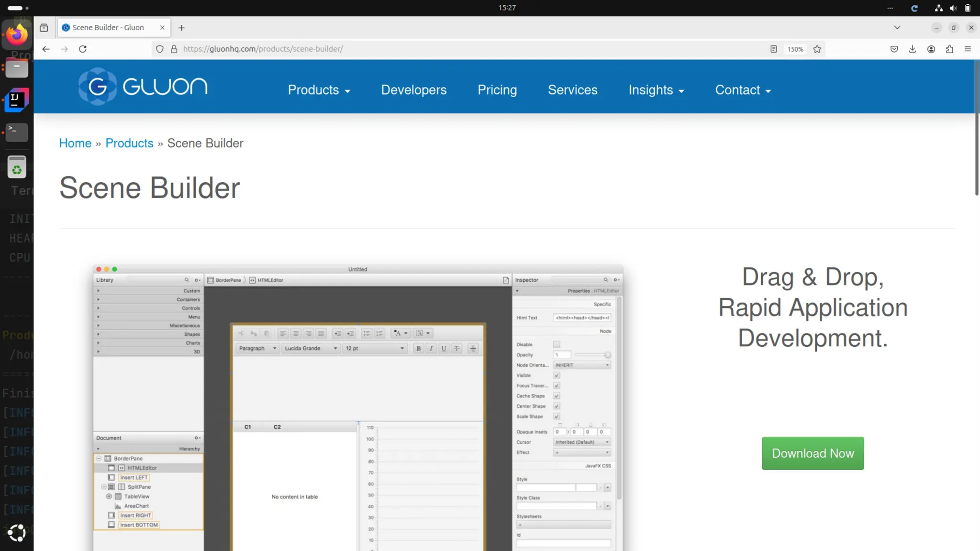Bookmark this page with the star icon
This screenshot has width=980, height=551.
[x=817, y=49]
